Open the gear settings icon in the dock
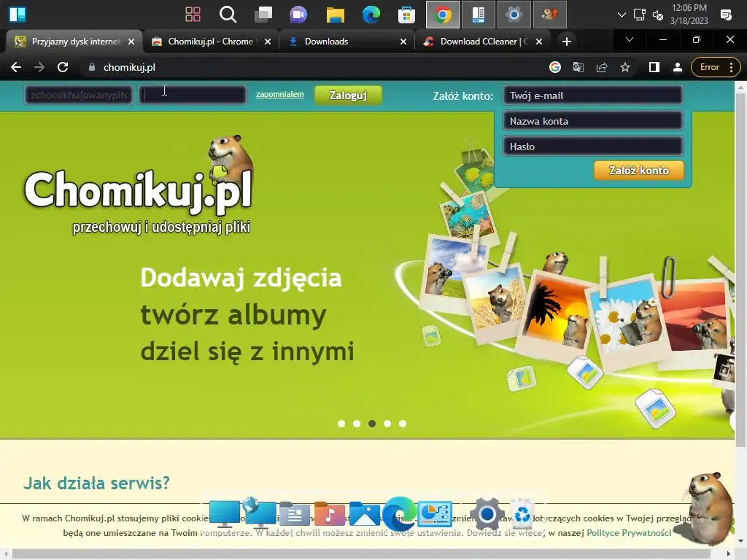747x560 pixels. (x=487, y=514)
